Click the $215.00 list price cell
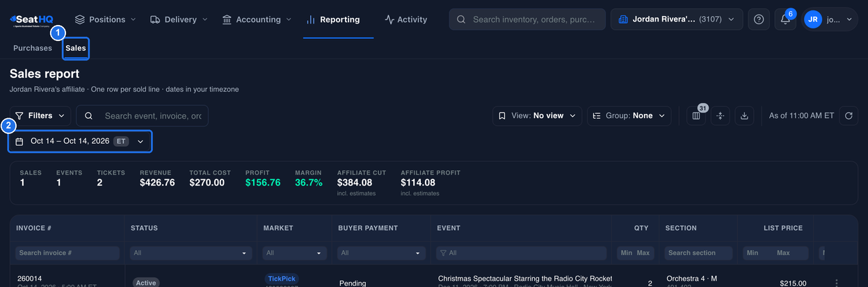The image size is (868, 287). click(x=793, y=283)
